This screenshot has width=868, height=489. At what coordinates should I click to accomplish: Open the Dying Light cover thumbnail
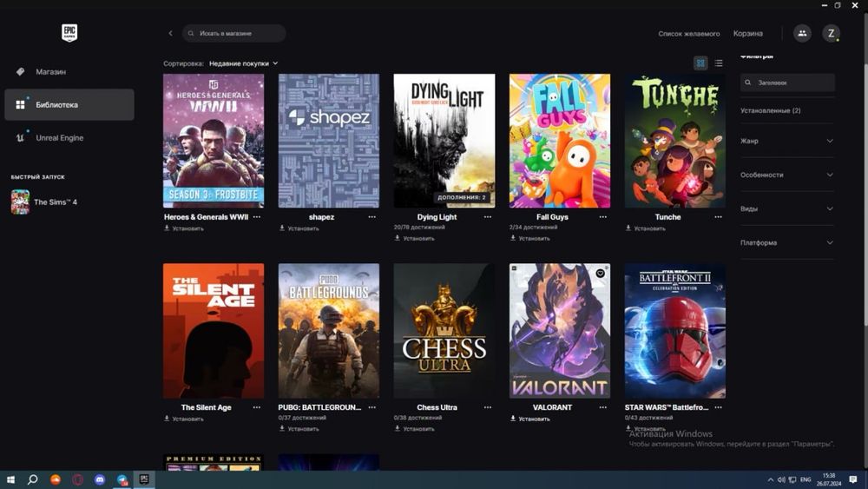[x=444, y=141]
